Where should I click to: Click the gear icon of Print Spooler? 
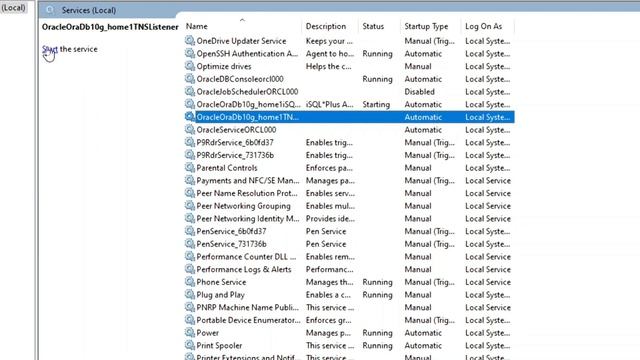[x=189, y=345]
